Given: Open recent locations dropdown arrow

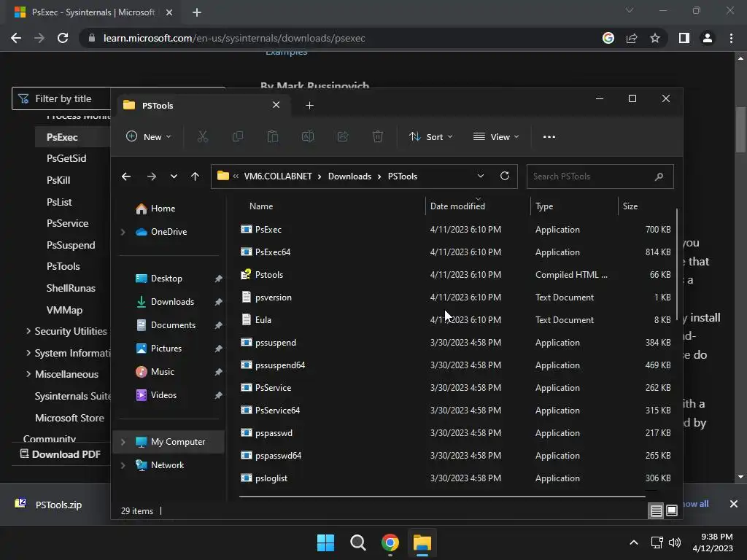Looking at the screenshot, I should pyautogui.click(x=174, y=176).
